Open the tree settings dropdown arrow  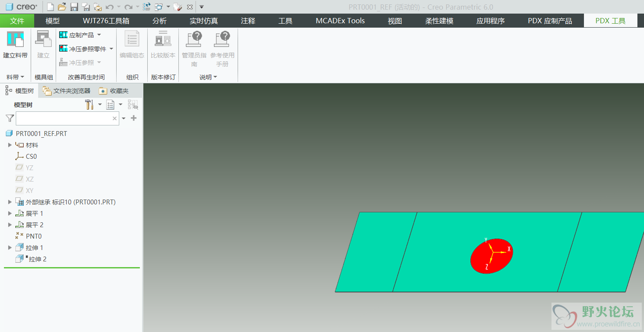100,105
